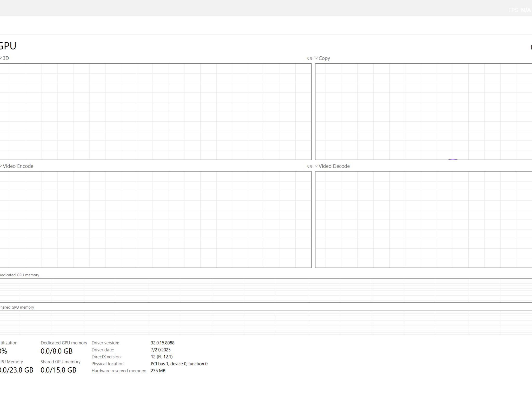532x399 pixels.
Task: Click the PCI bus physical location value
Action: point(179,364)
